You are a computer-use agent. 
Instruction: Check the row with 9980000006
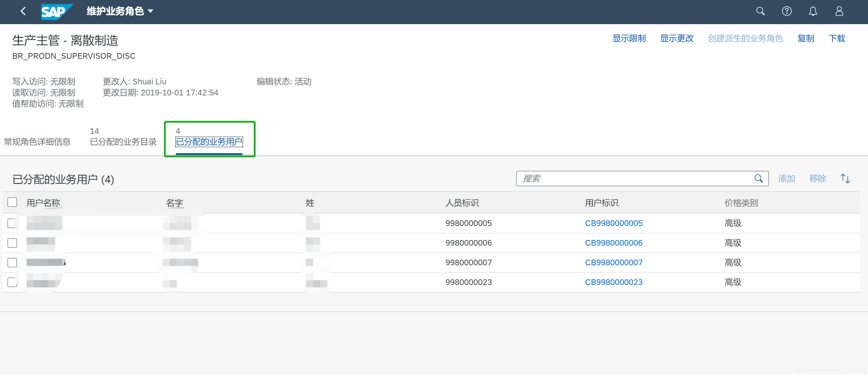click(x=12, y=243)
